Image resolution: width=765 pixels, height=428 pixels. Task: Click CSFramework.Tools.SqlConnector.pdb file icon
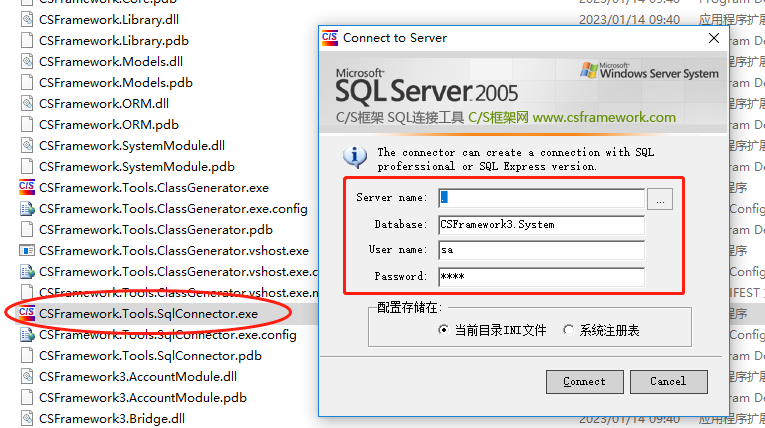(27, 355)
